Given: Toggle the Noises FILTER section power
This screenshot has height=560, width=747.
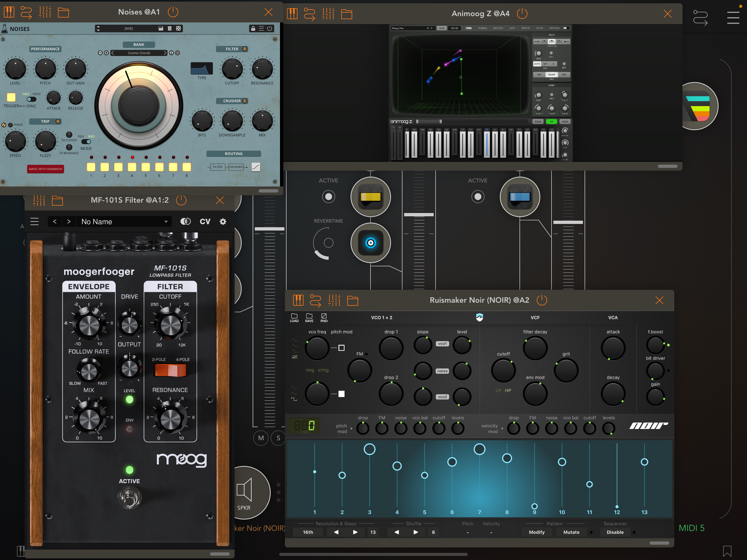Looking at the screenshot, I should click(245, 49).
